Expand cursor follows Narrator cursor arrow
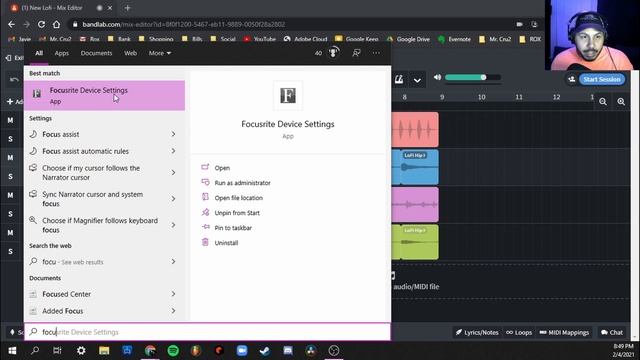The width and height of the screenshot is (640, 360). tap(173, 173)
